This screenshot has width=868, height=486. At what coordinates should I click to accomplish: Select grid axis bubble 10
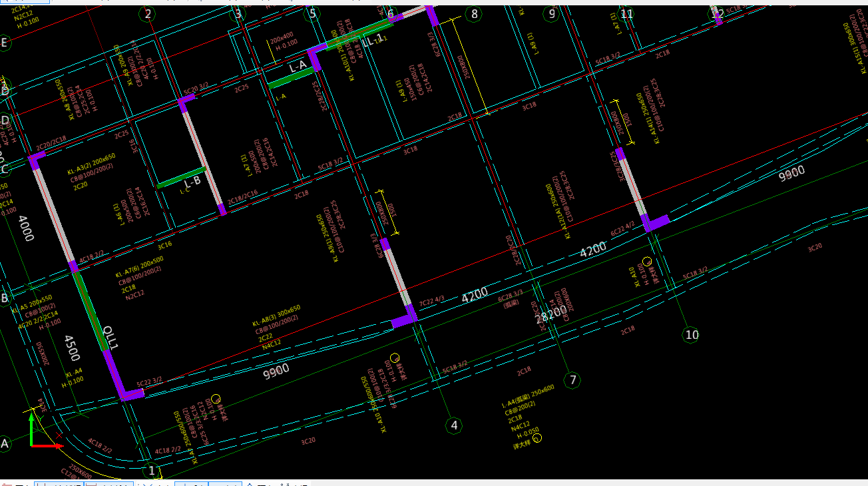pos(692,334)
